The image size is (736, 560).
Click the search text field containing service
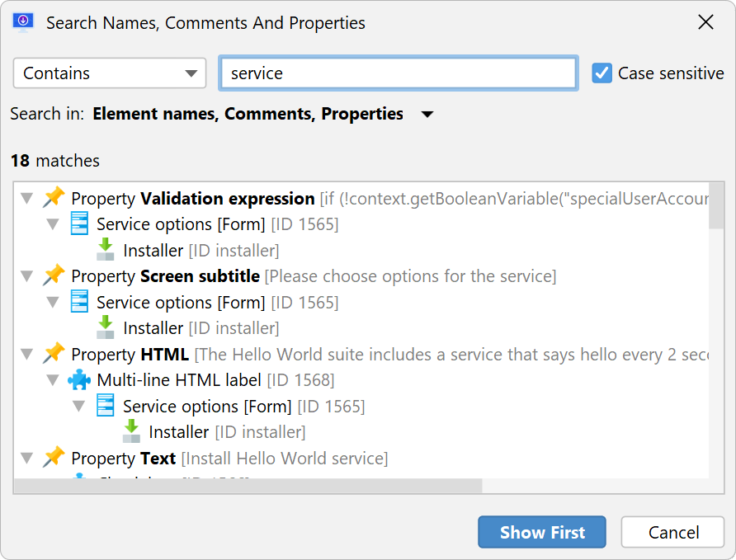(x=399, y=73)
